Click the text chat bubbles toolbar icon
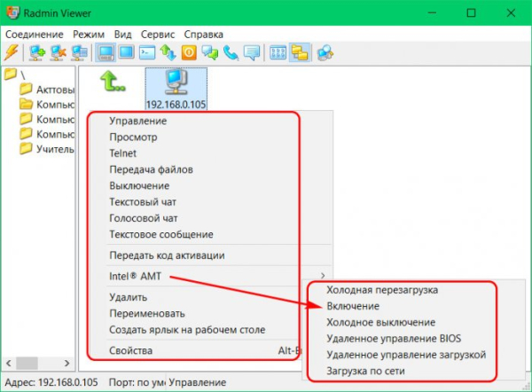The width and height of the screenshot is (532, 392). (x=210, y=53)
